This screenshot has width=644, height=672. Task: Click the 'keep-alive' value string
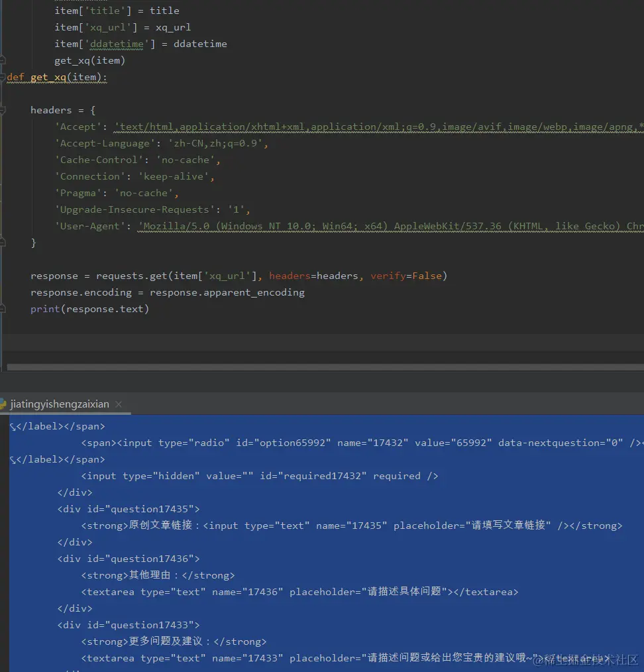coord(174,176)
